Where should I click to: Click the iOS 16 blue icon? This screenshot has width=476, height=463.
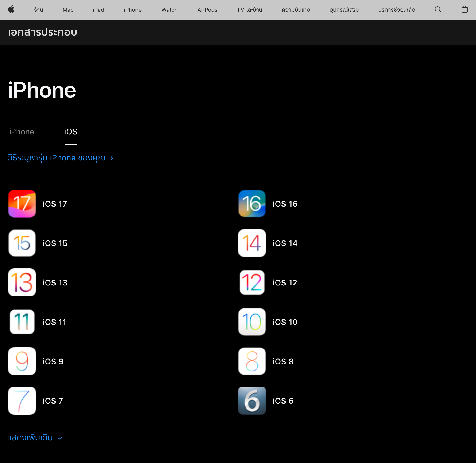coord(252,204)
